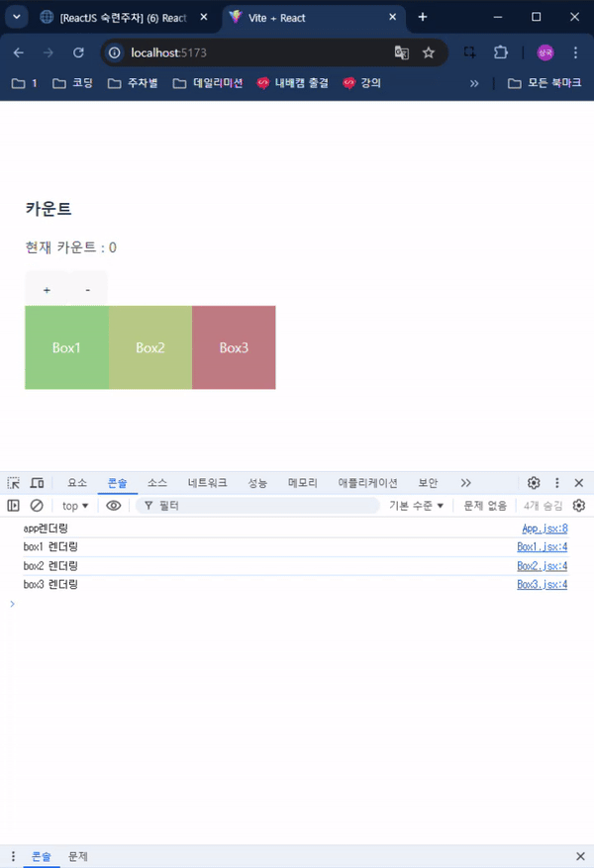Open the screen capture icon in toolbar

470,52
